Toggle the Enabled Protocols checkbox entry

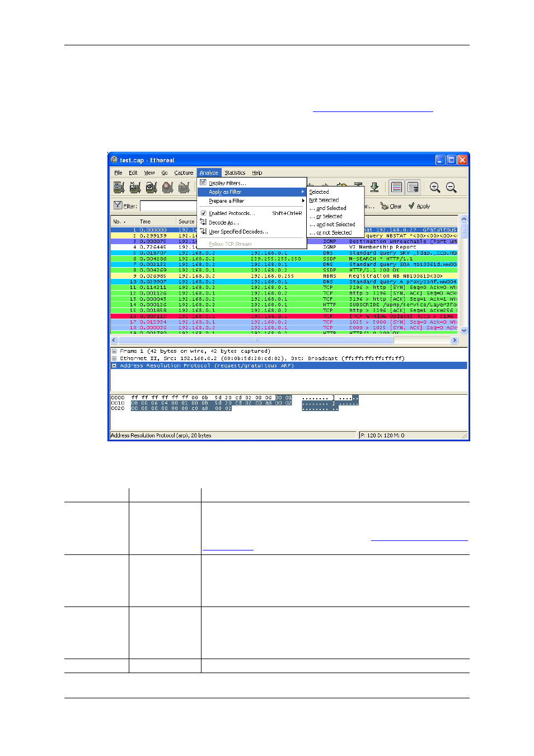[252, 213]
